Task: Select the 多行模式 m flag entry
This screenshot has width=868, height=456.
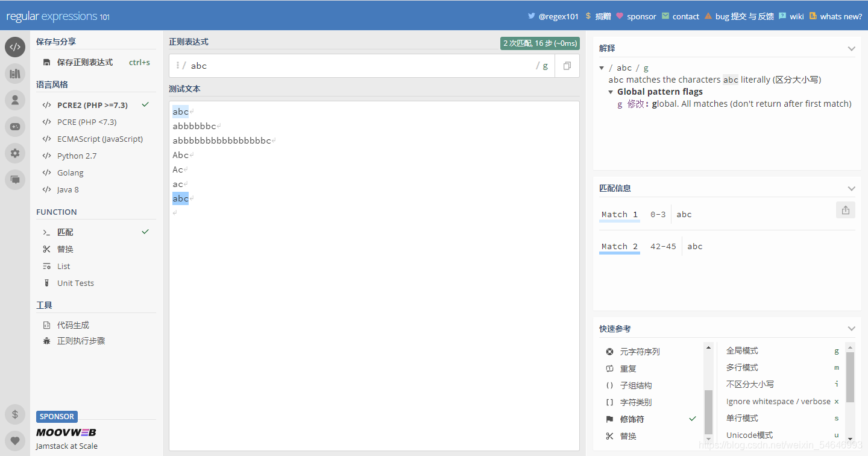Action: (x=782, y=367)
